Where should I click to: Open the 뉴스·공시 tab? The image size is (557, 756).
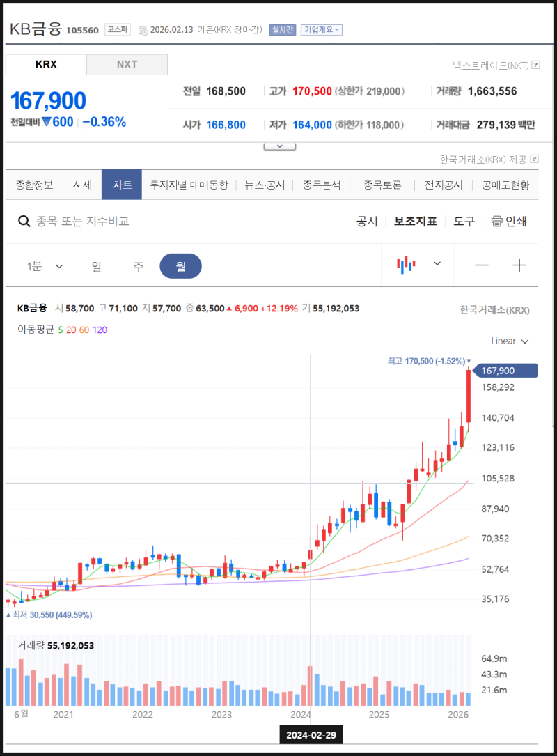point(265,185)
